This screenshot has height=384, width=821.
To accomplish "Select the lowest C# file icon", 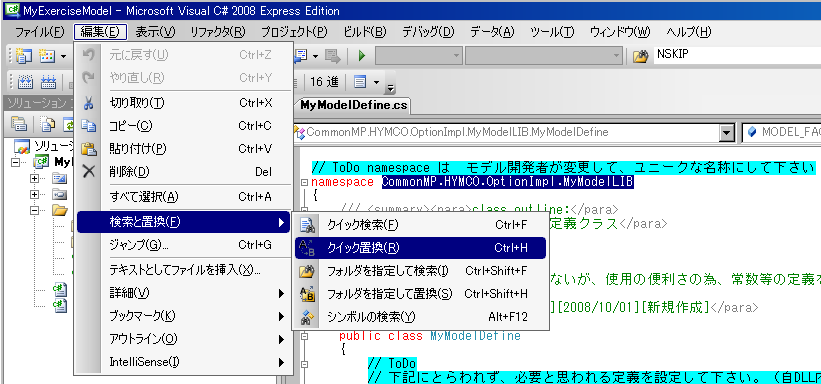I will [x=60, y=305].
